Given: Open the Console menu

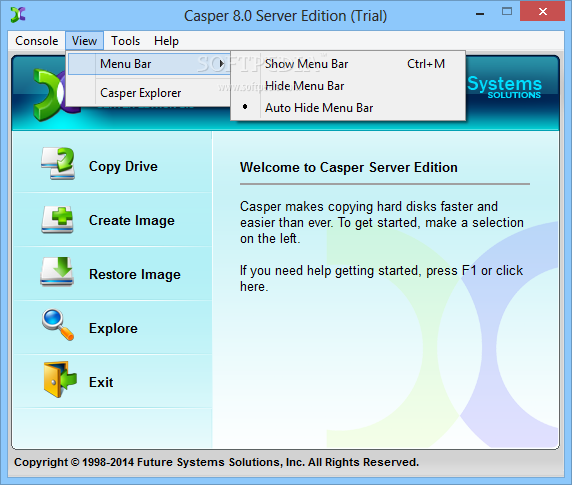Looking at the screenshot, I should coord(36,41).
